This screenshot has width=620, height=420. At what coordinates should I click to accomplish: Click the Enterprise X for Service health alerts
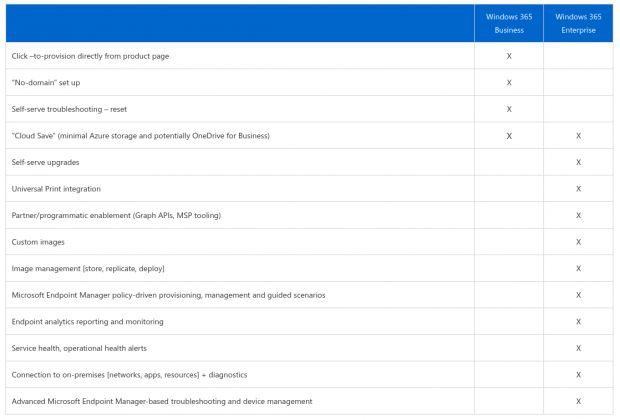tap(578, 348)
